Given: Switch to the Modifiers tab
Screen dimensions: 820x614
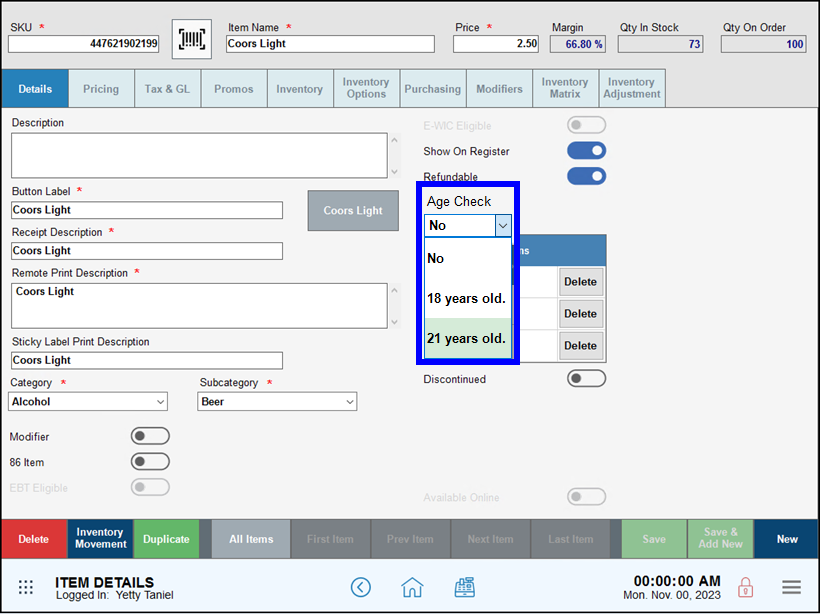Looking at the screenshot, I should coord(499,88).
